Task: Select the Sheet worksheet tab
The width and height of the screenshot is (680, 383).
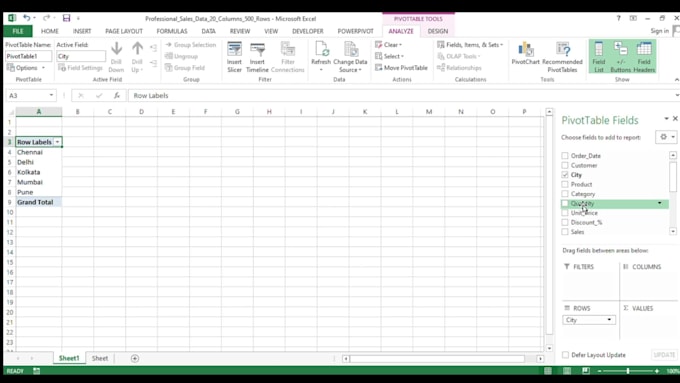Action: pyautogui.click(x=100, y=358)
